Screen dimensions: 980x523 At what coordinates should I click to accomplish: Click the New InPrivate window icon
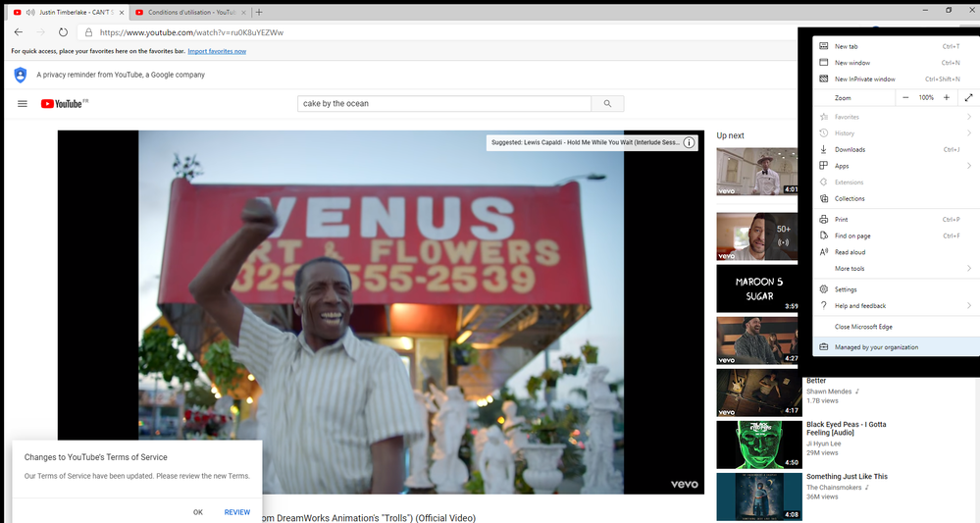point(824,78)
